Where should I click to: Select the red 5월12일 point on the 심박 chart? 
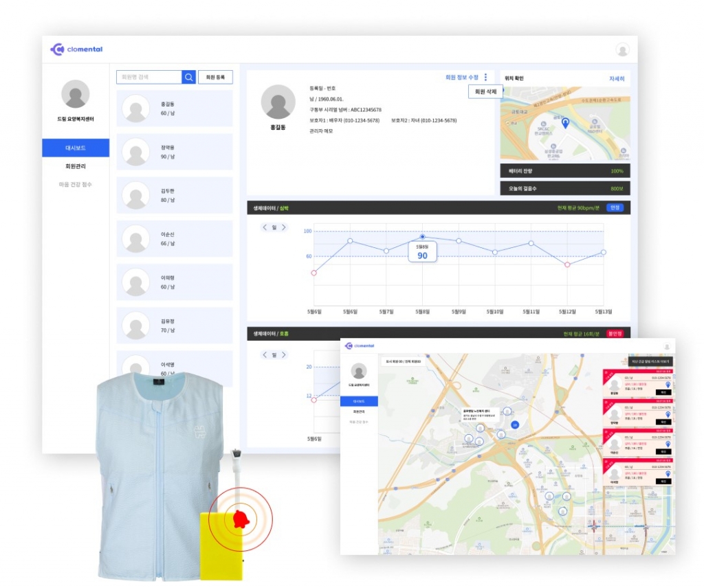pos(567,264)
